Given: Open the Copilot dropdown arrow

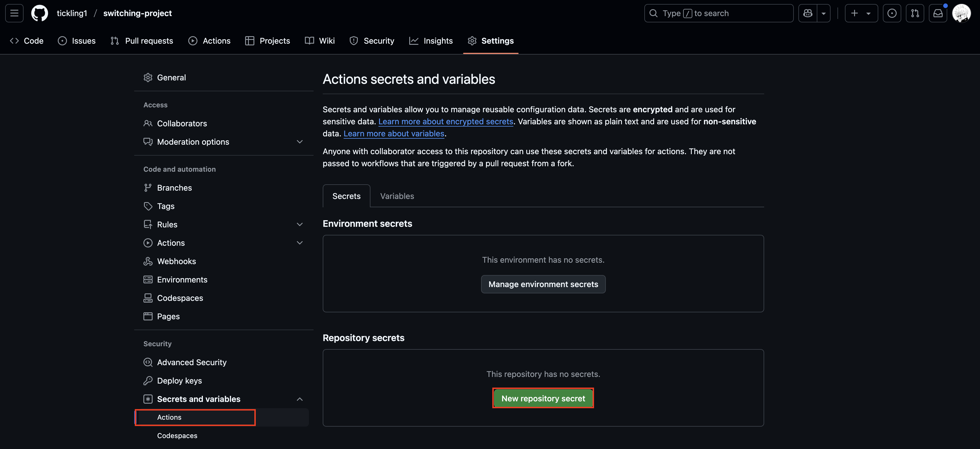Looking at the screenshot, I should pos(824,13).
